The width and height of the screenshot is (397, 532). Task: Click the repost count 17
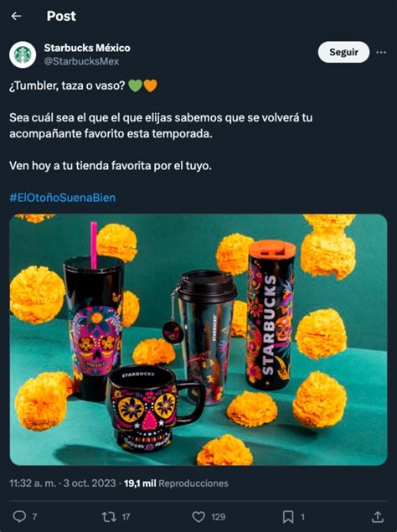(126, 517)
